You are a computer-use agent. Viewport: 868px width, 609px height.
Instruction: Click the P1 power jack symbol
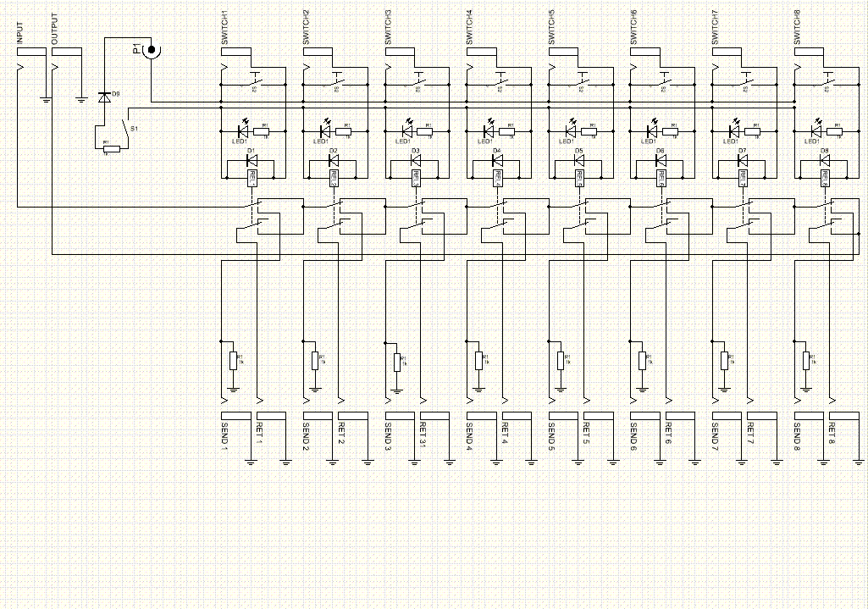click(x=151, y=50)
